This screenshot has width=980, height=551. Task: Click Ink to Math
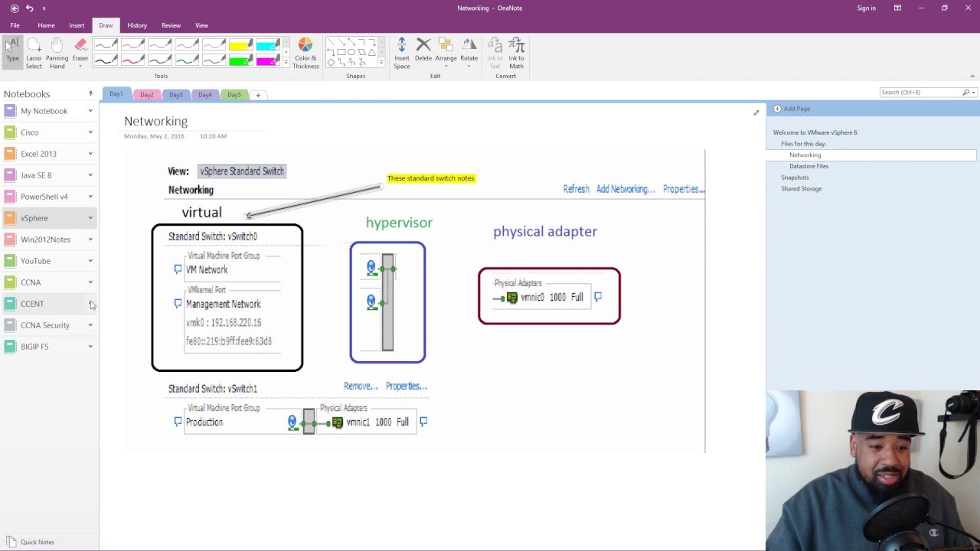[x=517, y=53]
